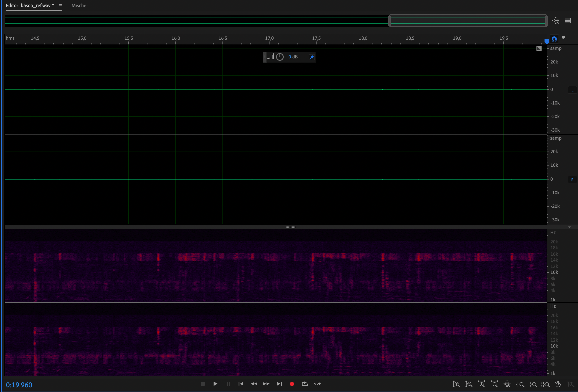Toggle snapping magnet icon on timeline

pyautogui.click(x=554, y=39)
